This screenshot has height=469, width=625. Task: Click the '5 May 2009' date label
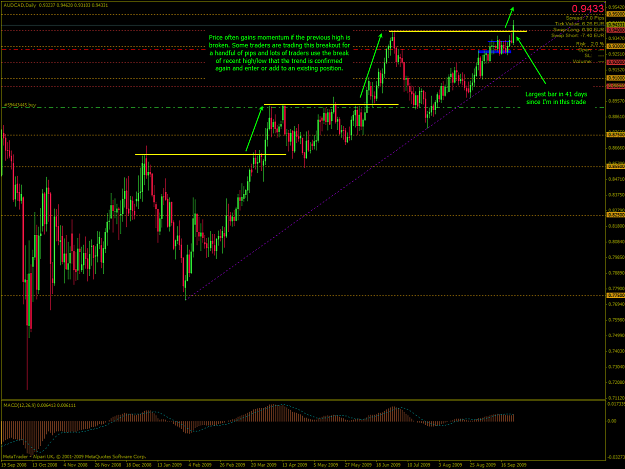pos(326,465)
